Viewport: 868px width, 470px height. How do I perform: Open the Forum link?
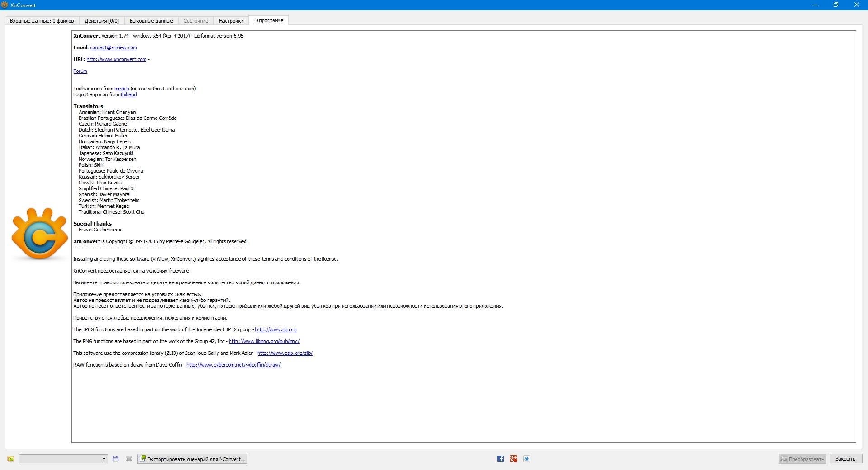[80, 71]
